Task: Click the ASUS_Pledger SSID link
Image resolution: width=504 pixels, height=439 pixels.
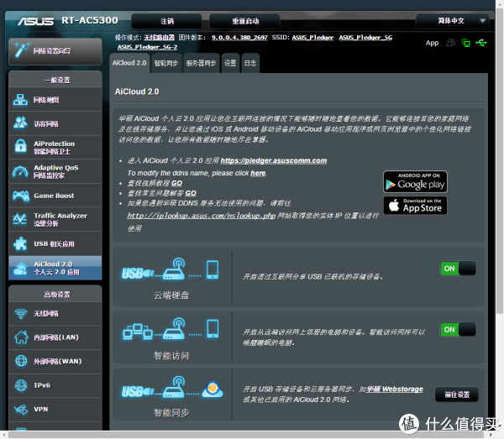Action: [312, 38]
